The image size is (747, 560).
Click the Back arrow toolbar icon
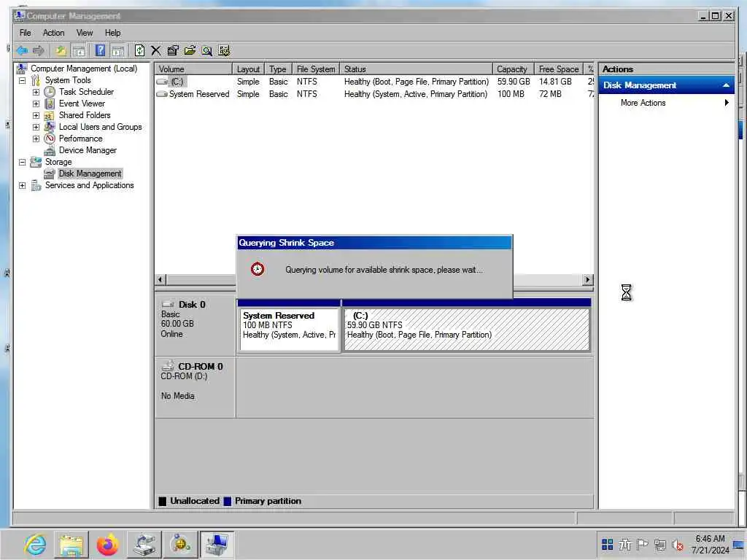(22, 50)
